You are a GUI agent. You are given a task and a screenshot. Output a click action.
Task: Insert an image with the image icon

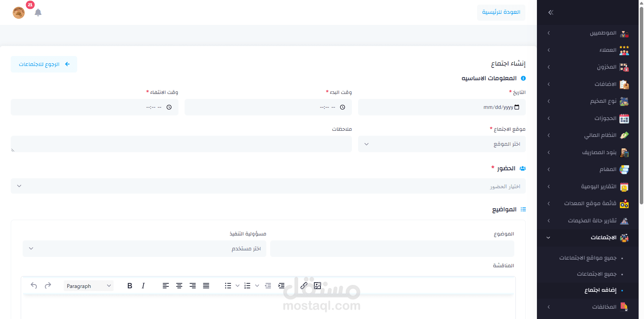317,286
